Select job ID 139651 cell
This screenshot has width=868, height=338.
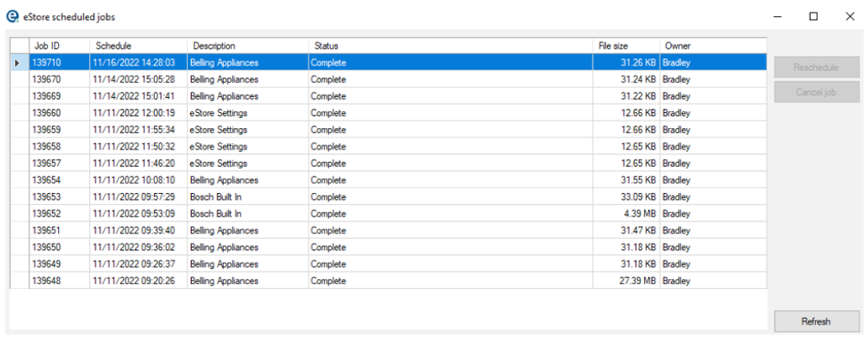click(59, 230)
